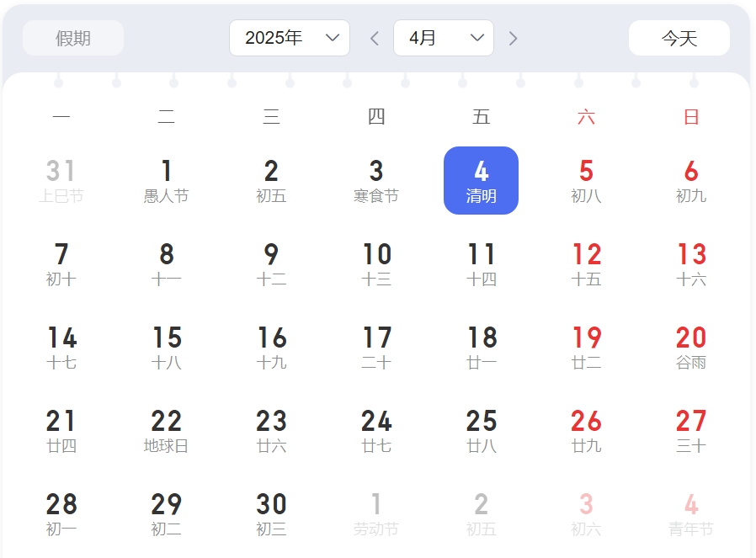The height and width of the screenshot is (558, 756).
Task: Click April 21 廿四
Action: point(61,431)
